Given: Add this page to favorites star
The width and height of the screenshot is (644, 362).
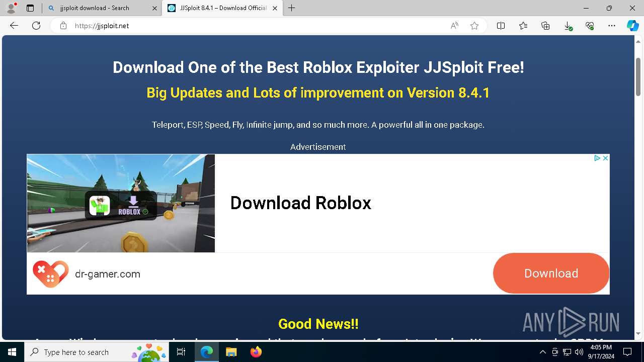Looking at the screenshot, I should [474, 26].
